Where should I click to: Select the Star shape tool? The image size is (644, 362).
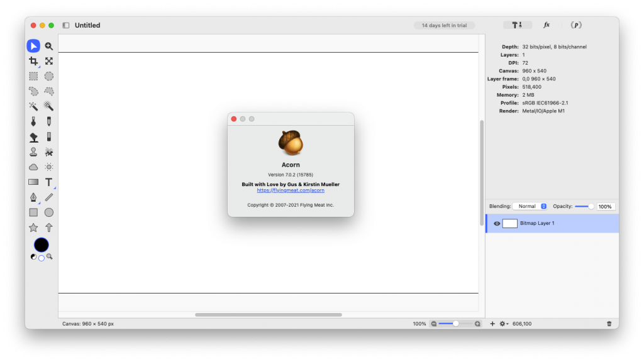tap(33, 228)
